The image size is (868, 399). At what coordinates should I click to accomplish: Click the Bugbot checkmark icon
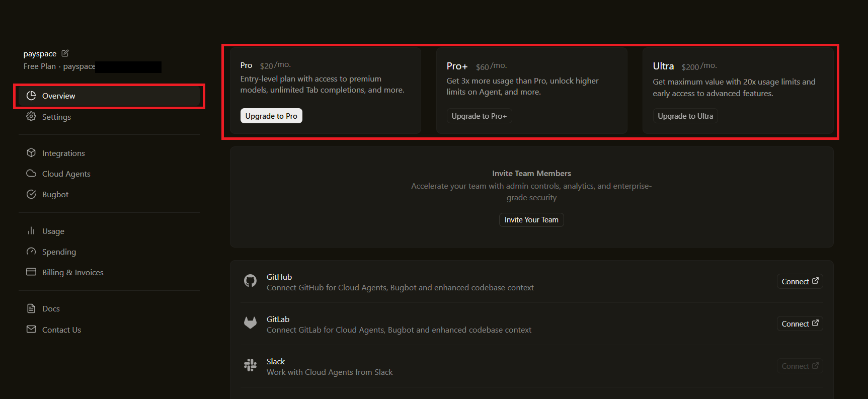[31, 194]
